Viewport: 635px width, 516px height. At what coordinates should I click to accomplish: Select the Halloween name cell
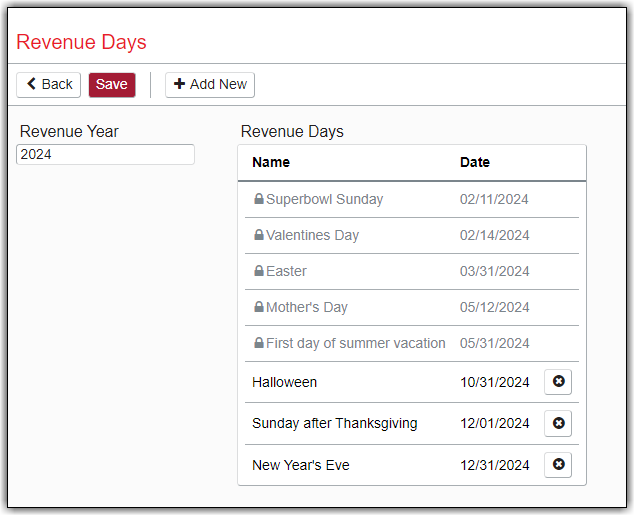click(x=284, y=382)
